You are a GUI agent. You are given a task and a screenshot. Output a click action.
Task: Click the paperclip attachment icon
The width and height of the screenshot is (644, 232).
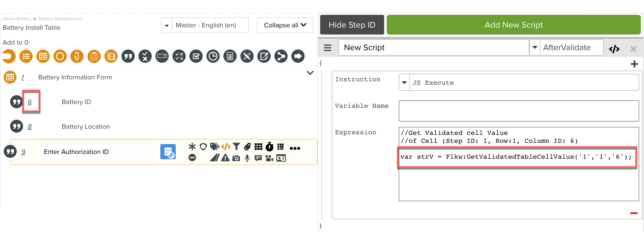[247, 147]
